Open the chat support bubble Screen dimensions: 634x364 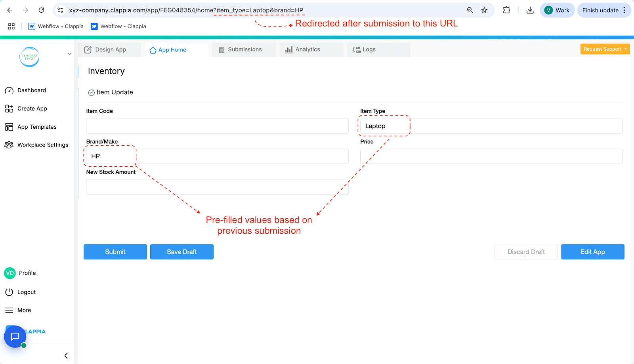point(15,337)
